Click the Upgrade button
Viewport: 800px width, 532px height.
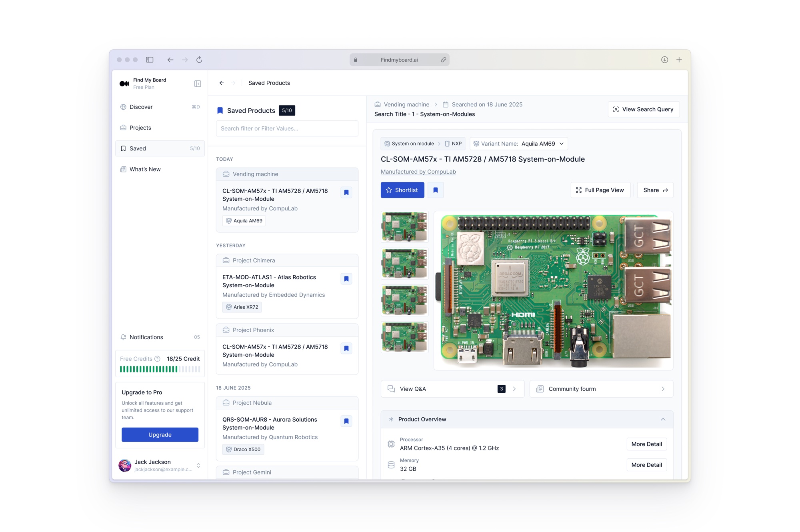point(160,435)
